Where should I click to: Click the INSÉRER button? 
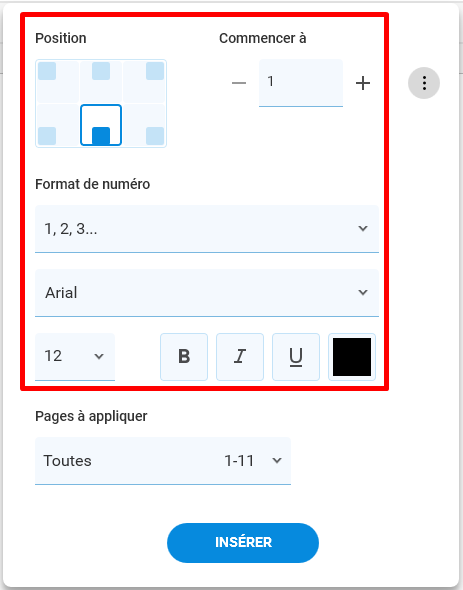pos(243,543)
